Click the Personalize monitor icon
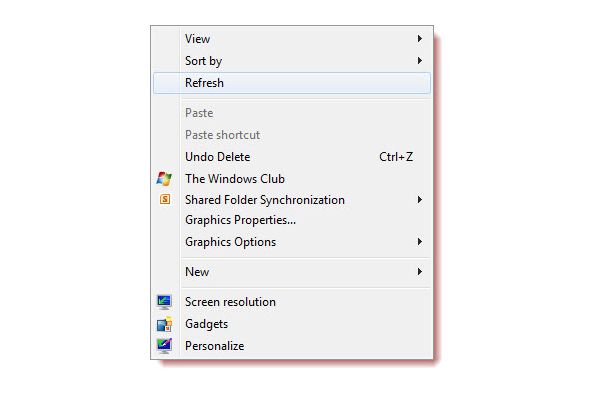This screenshot has width=600, height=400. [164, 346]
